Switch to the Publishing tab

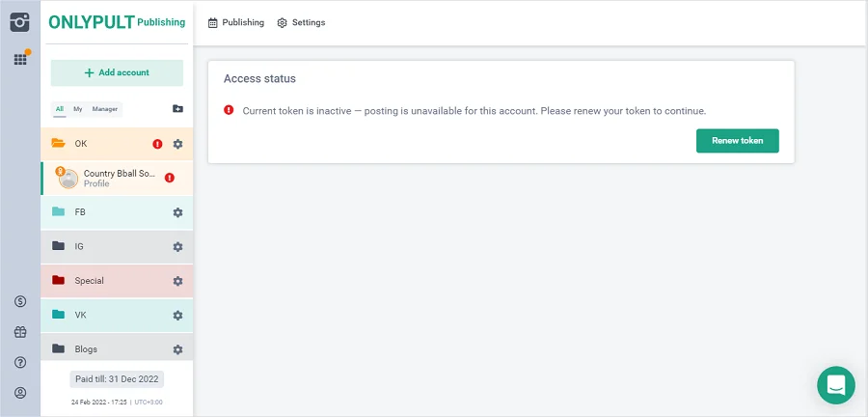[236, 22]
